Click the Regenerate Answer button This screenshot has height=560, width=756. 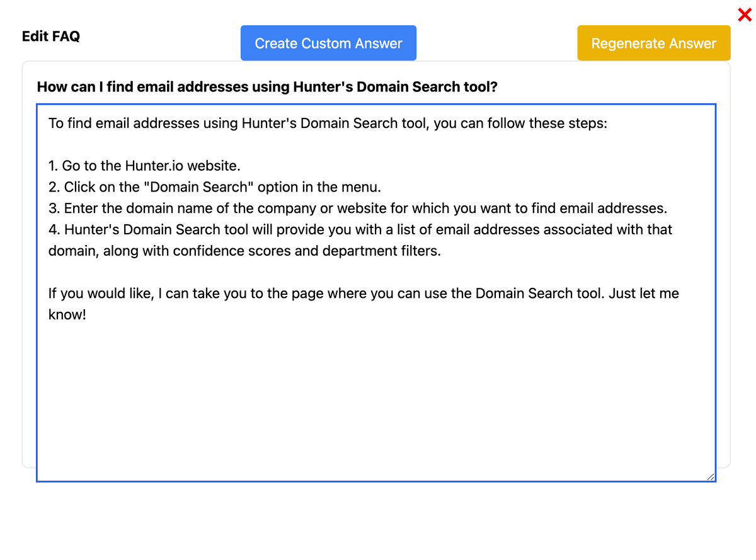(x=654, y=43)
